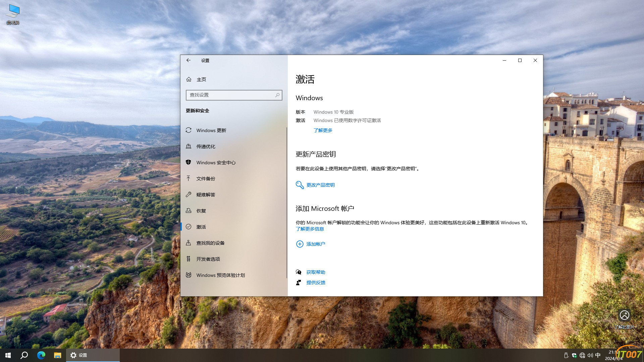Open File Explorer from taskbar
The width and height of the screenshot is (644, 362).
[58, 355]
